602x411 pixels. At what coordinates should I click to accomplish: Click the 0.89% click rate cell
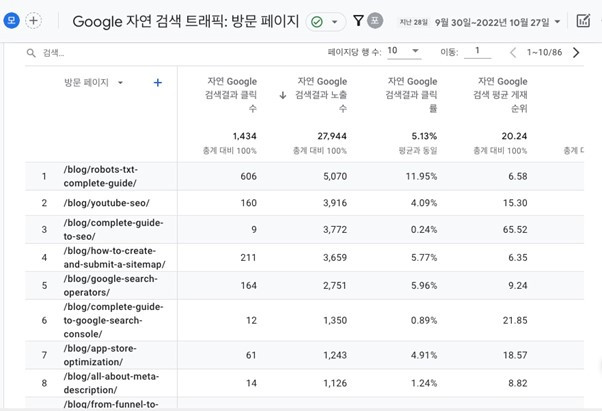(x=424, y=320)
